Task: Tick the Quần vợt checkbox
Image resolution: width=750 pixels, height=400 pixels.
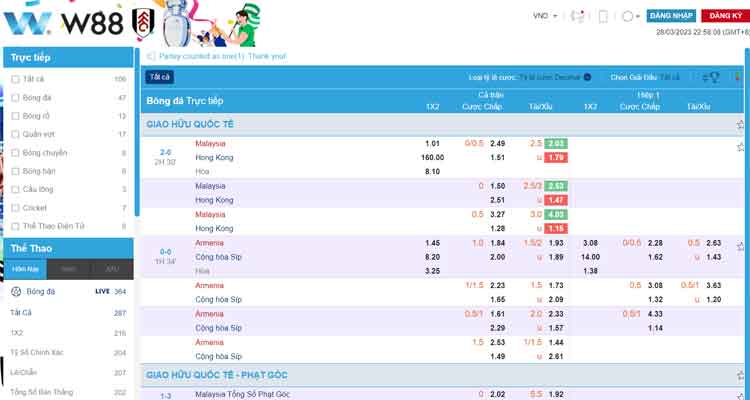Action: tap(15, 134)
